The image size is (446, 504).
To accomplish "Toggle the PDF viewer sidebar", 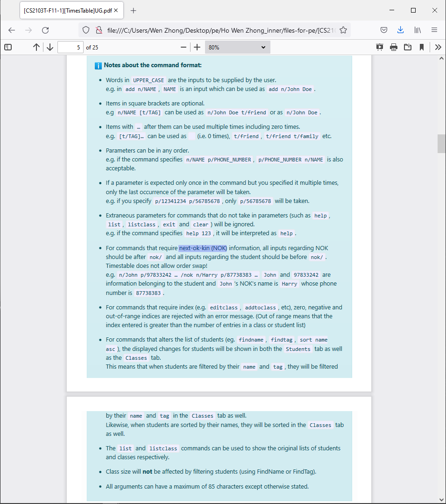I will (x=8, y=47).
